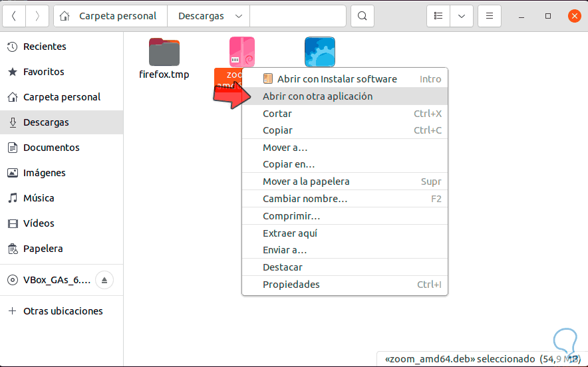Expand the Descargas path dropdown arrow

[239, 16]
